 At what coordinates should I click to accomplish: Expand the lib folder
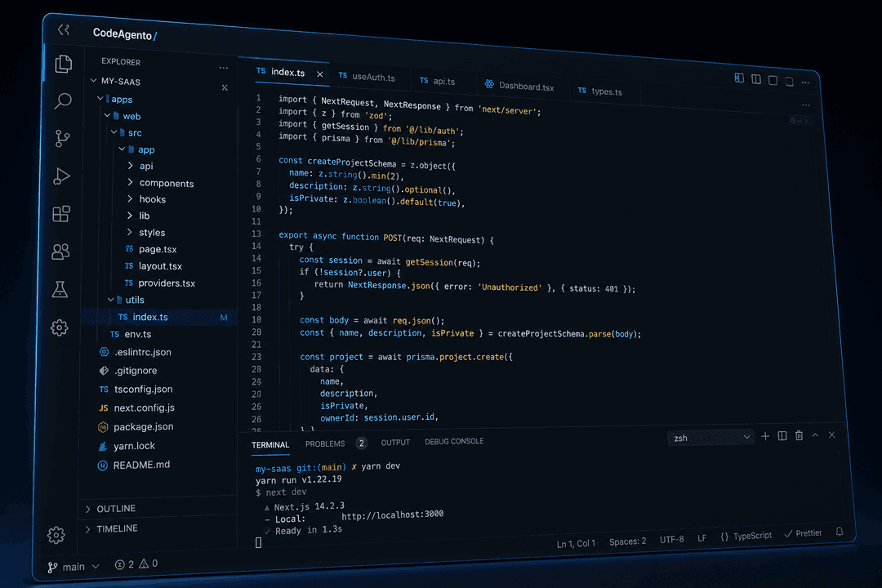pyautogui.click(x=130, y=216)
